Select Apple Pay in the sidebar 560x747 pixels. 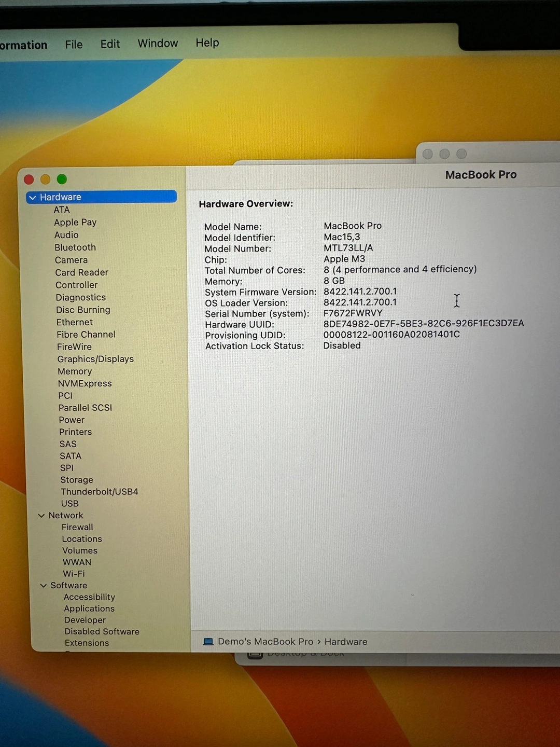[75, 223]
